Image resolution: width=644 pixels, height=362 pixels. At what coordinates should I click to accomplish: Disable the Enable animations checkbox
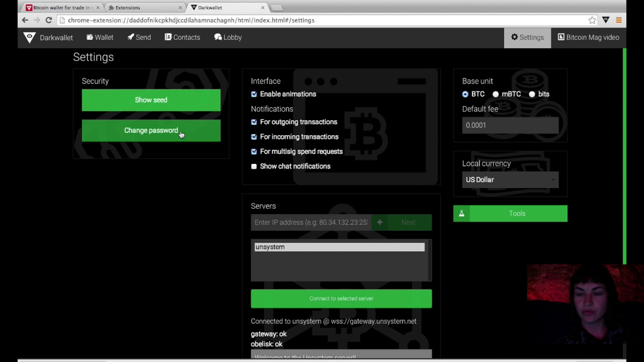tap(254, 94)
